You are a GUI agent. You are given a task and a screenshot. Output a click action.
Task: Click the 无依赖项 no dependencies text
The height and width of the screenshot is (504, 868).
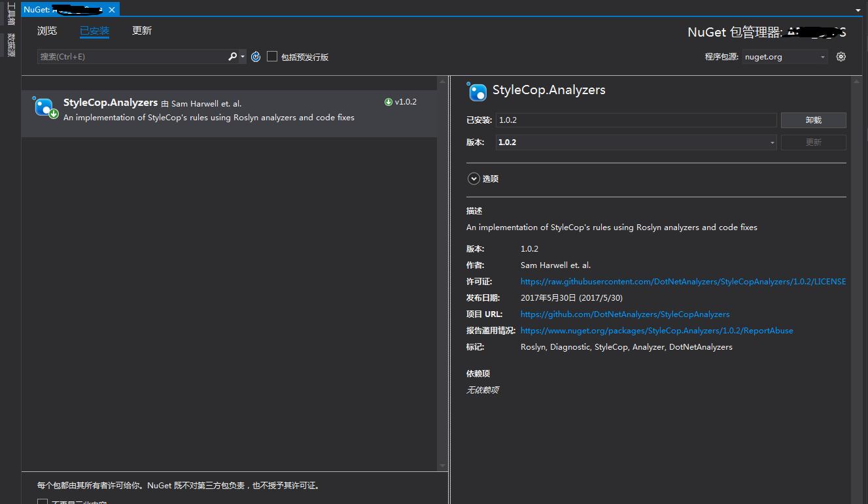click(x=483, y=390)
